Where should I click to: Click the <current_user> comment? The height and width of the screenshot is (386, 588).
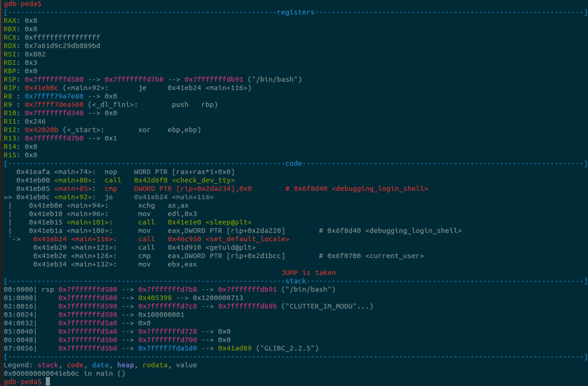coord(395,256)
